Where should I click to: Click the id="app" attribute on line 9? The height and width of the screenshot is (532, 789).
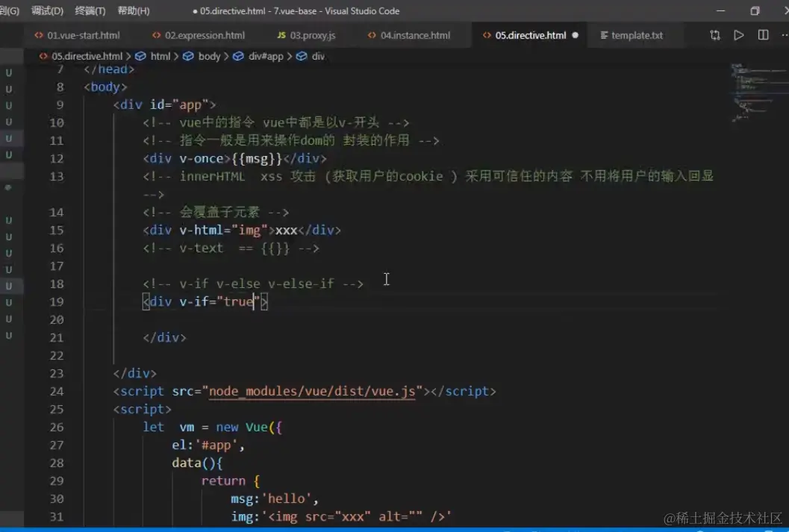179,104
